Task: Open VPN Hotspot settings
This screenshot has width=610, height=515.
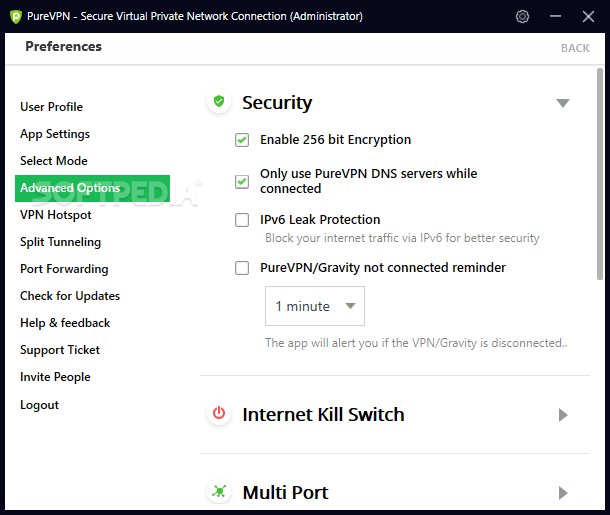Action: coord(56,215)
